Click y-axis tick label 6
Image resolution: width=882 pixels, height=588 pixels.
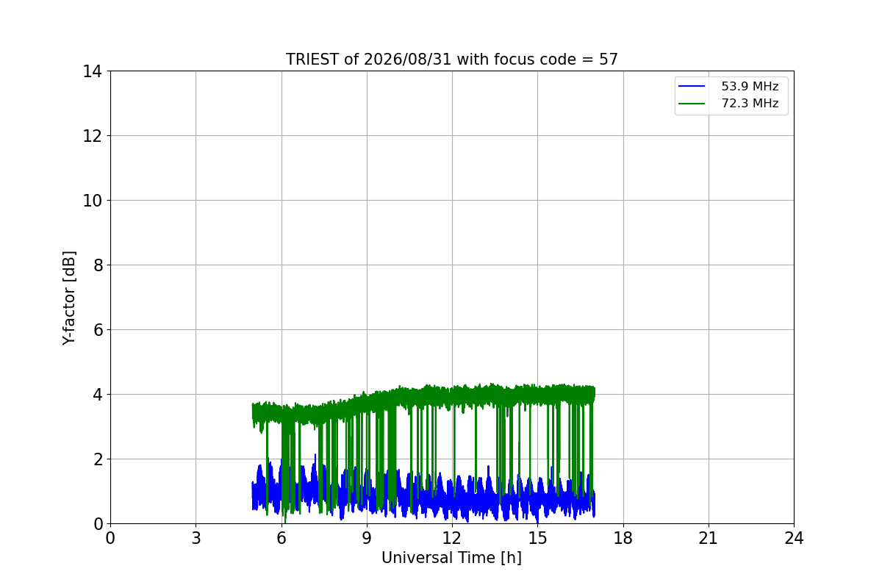pos(97,330)
